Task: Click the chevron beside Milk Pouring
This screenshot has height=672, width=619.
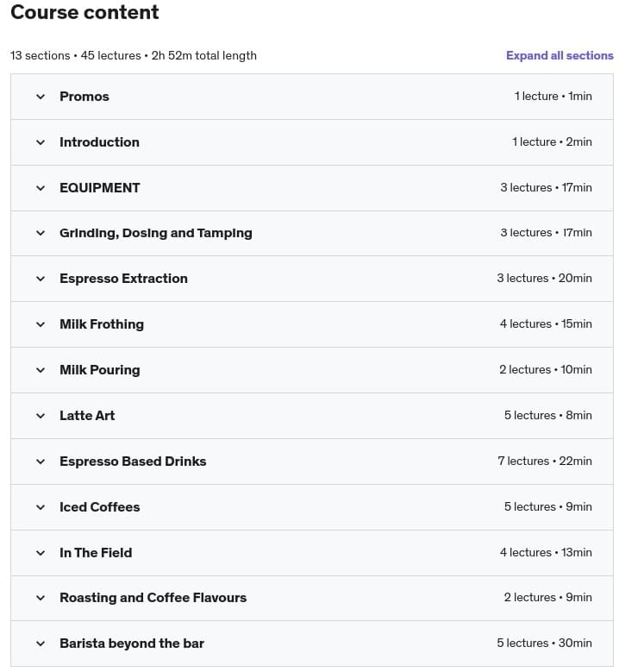Action: click(x=41, y=370)
